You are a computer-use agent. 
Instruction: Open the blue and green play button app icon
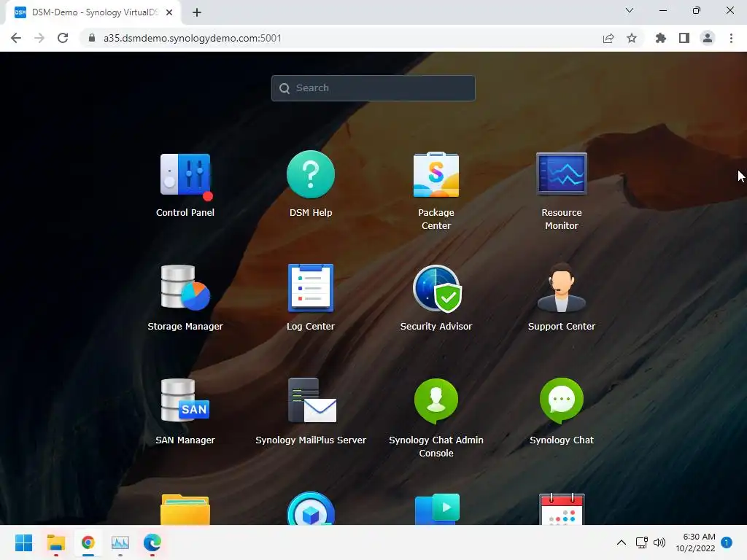click(438, 509)
